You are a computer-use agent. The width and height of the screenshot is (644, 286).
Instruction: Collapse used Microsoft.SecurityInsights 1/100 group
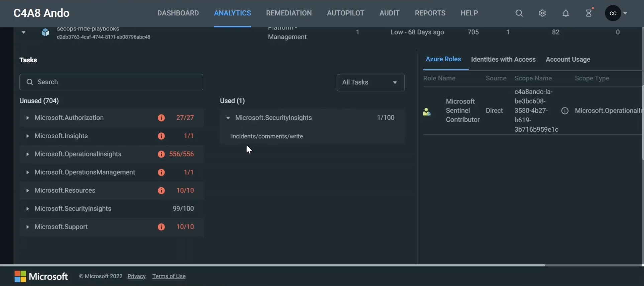pyautogui.click(x=228, y=118)
